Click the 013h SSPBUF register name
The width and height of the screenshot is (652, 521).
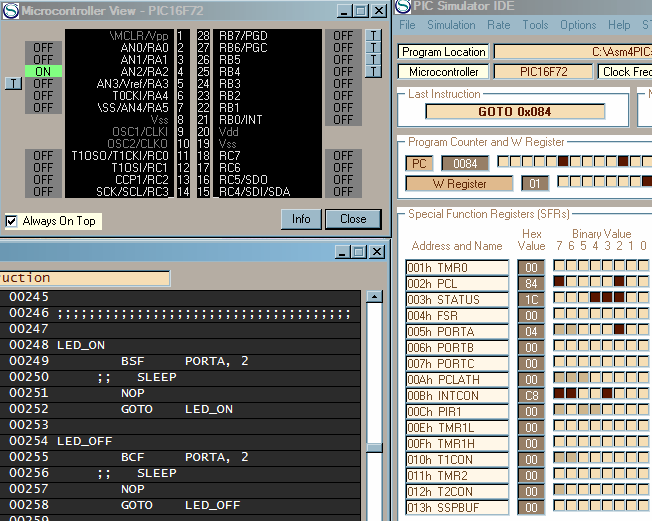tap(457, 508)
